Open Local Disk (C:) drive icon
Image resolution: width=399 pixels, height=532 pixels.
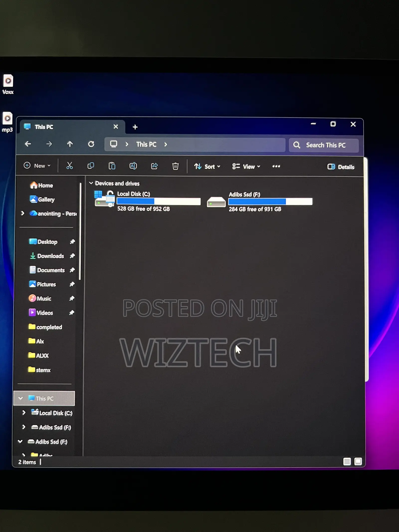[x=104, y=199]
